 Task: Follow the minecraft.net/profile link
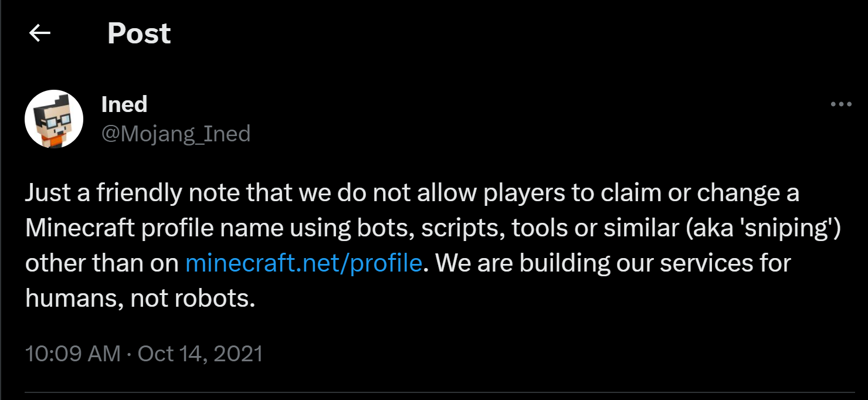click(303, 263)
